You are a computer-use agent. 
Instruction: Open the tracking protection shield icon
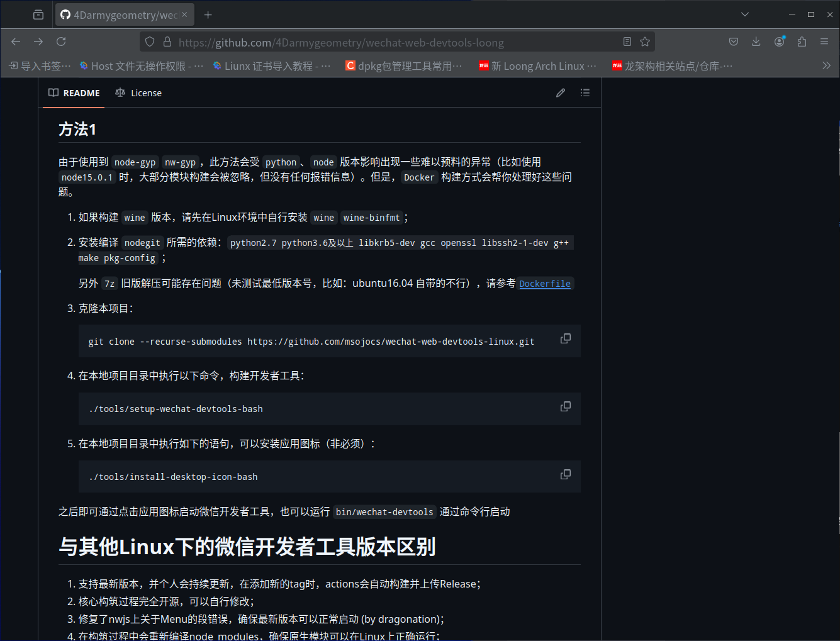150,42
